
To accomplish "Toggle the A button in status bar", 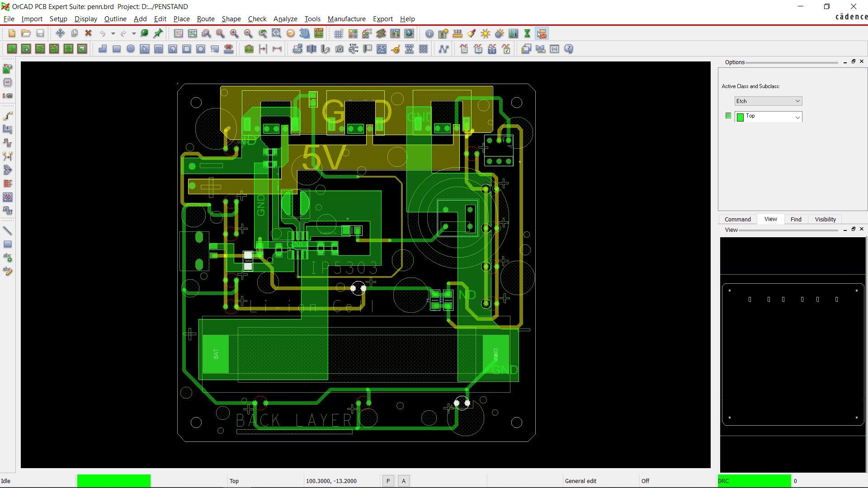I will tap(404, 481).
